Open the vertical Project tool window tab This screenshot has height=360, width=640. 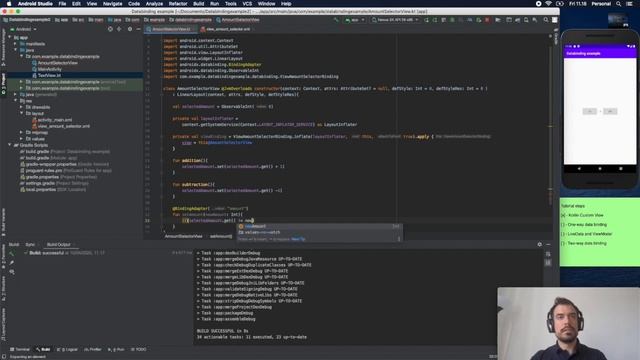4,84
